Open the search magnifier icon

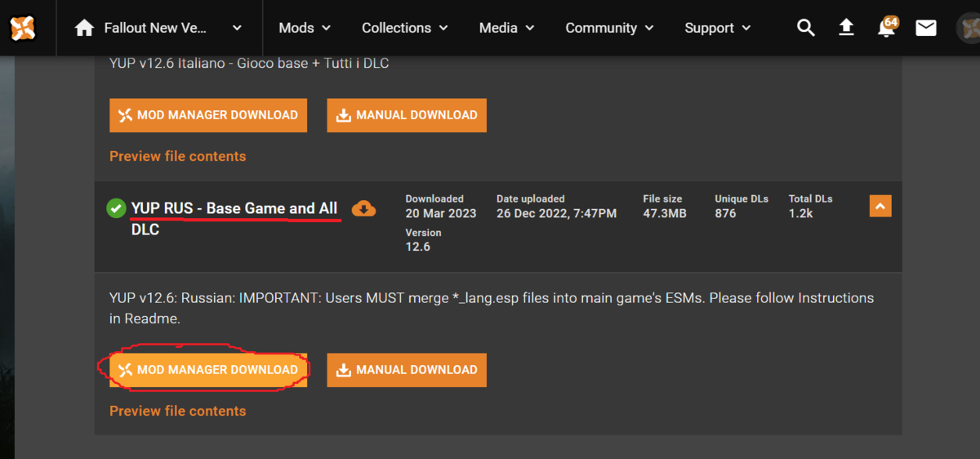[x=806, y=28]
